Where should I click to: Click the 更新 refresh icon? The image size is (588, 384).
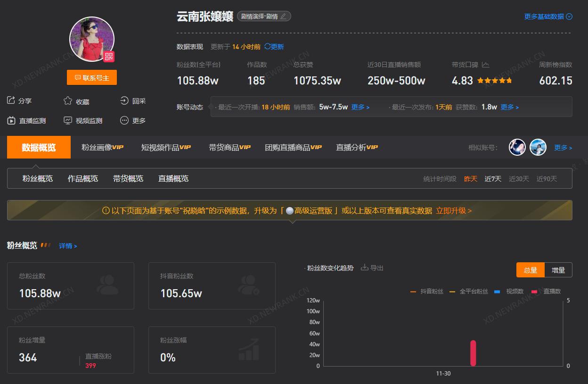coord(267,47)
